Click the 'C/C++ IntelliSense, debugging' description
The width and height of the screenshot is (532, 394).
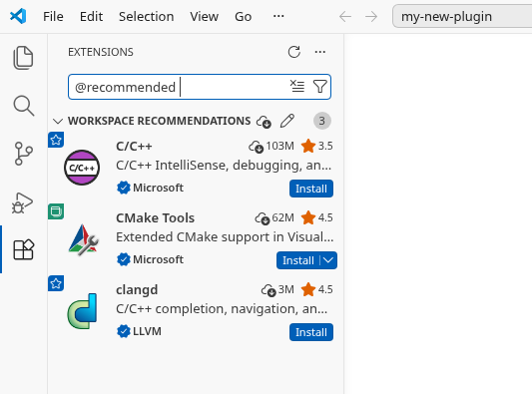click(224, 166)
